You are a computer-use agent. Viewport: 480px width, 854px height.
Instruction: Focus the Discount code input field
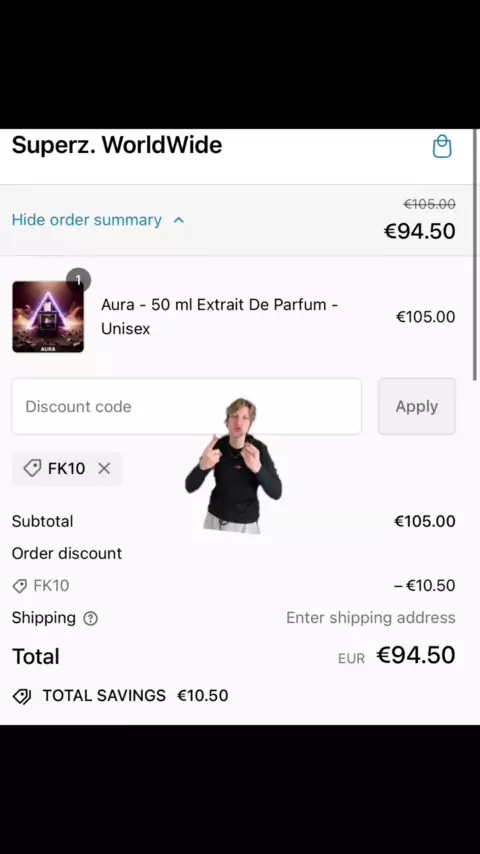point(187,406)
